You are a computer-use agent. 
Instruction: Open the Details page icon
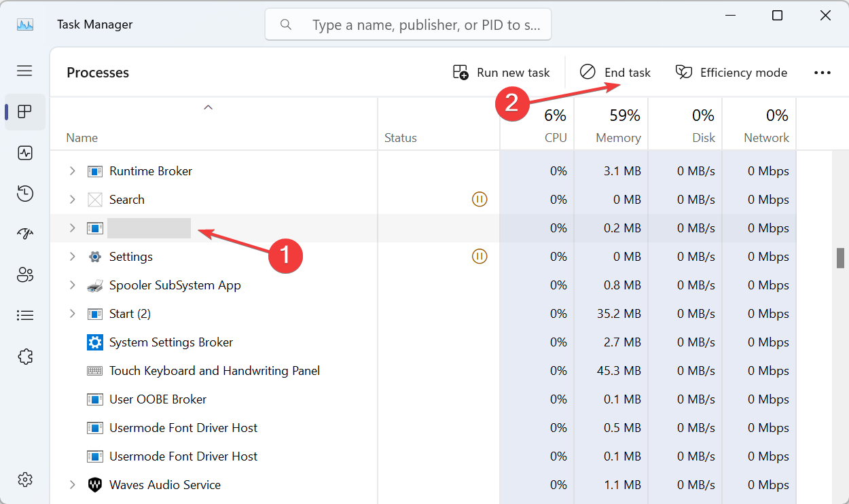pos(25,315)
